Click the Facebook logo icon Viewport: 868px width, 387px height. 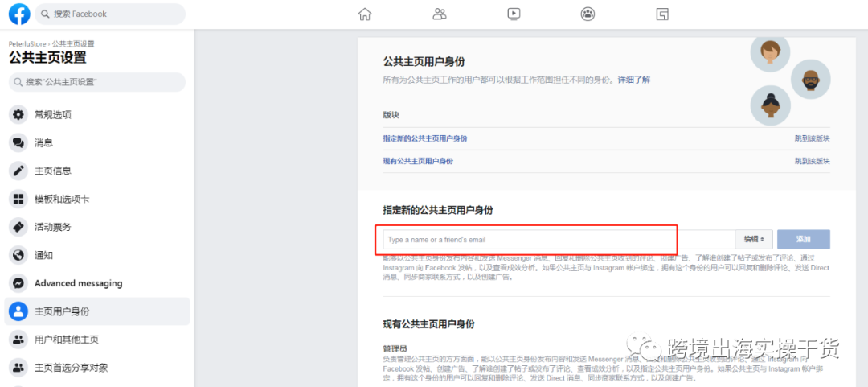(x=19, y=14)
